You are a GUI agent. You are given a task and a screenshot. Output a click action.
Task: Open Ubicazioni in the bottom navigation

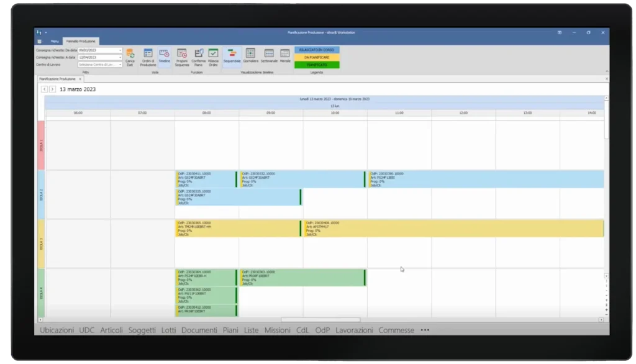57,330
